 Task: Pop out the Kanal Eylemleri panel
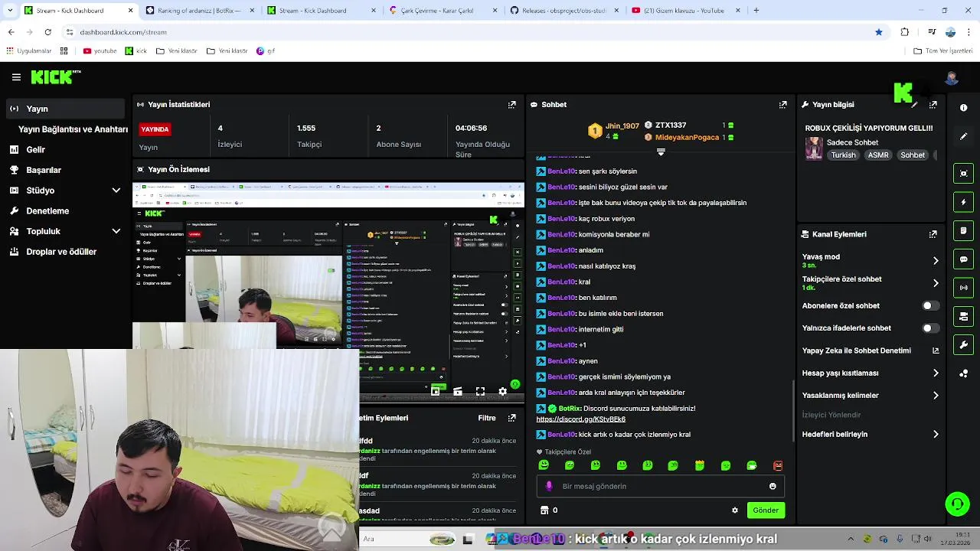tap(933, 234)
